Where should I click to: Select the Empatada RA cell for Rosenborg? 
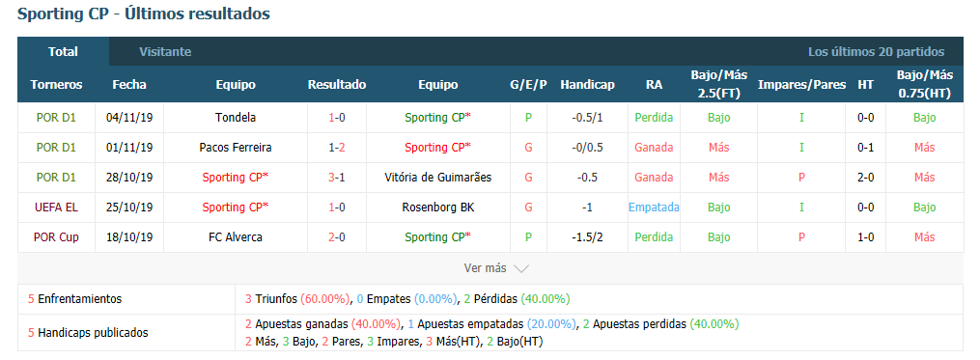tap(654, 208)
